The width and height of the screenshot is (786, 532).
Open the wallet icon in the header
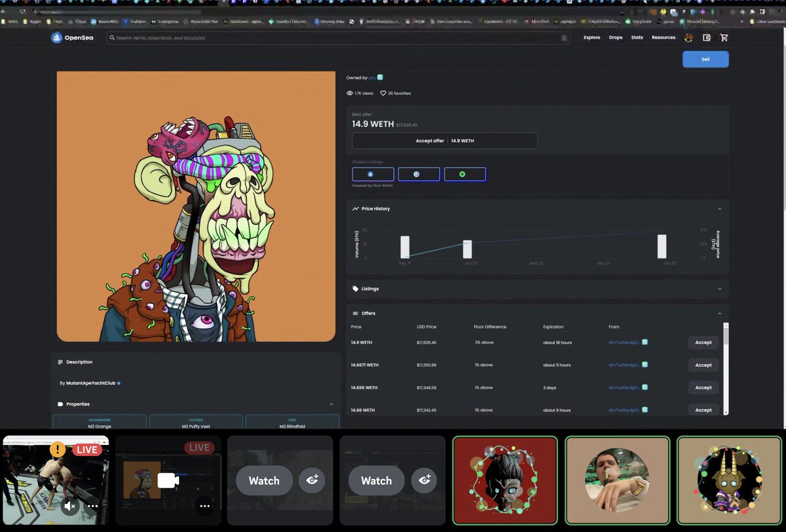(707, 38)
